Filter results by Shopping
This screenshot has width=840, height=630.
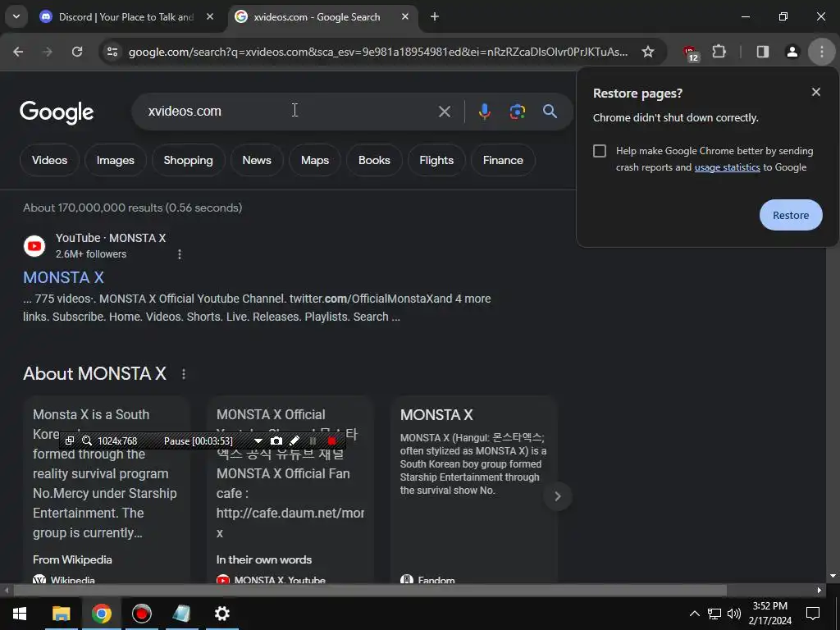[x=188, y=160]
